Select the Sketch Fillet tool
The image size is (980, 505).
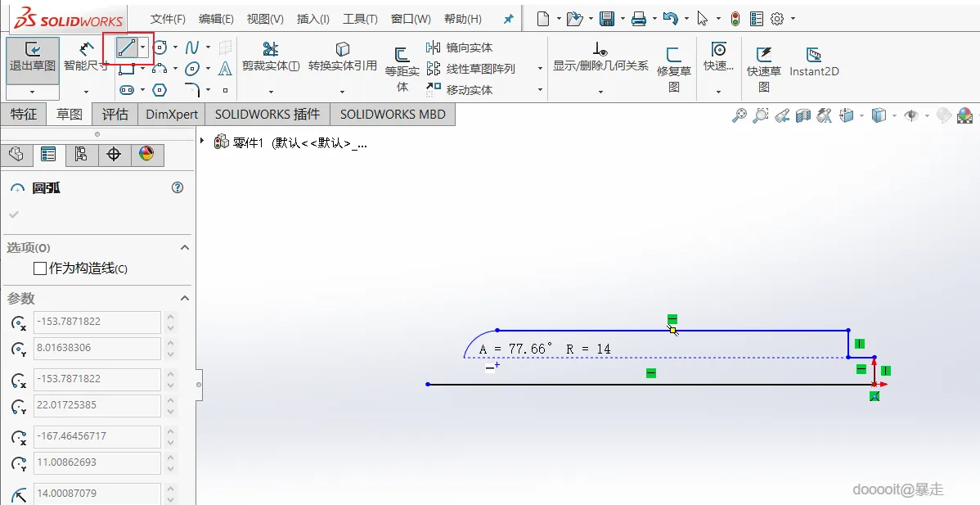point(192,89)
